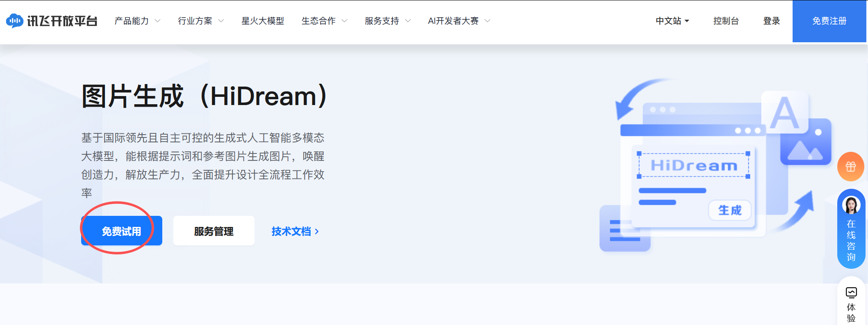Click the 图片生成（HiDream） heading
This screenshot has height=325, width=868.
point(205,96)
